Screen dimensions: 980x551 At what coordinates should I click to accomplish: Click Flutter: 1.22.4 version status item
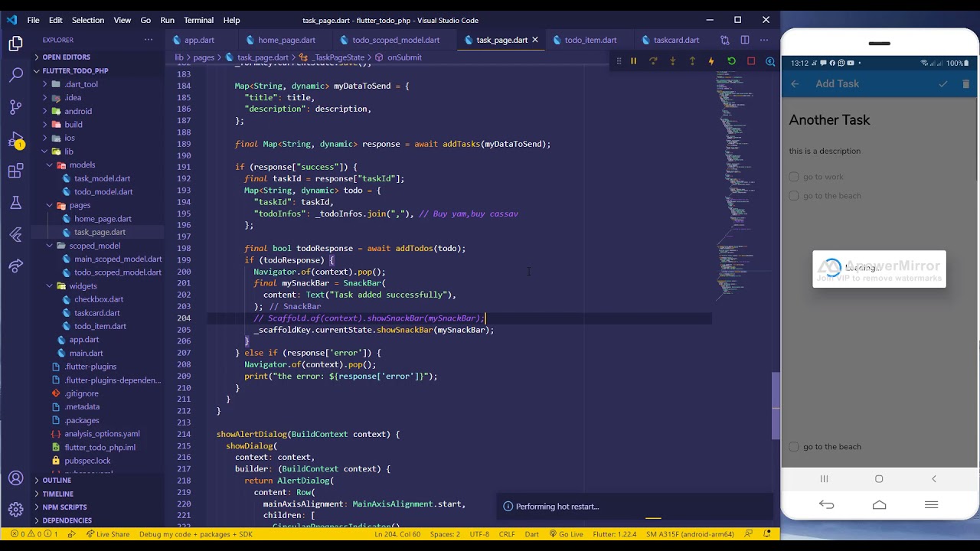point(615,534)
